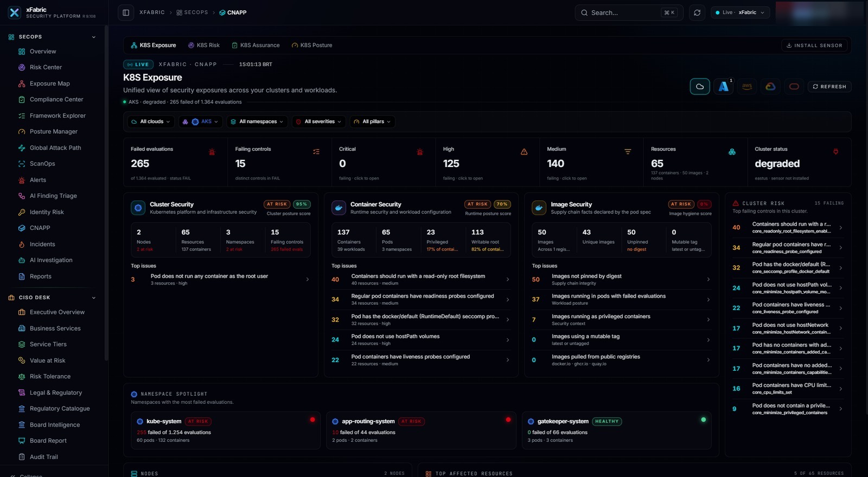Switch to the K8S Assurance tab
The width and height of the screenshot is (868, 477).
[256, 45]
